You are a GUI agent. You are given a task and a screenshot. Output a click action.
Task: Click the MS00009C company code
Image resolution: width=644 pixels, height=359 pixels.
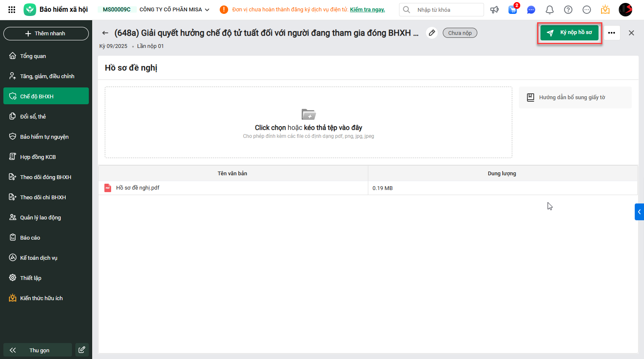pyautogui.click(x=117, y=10)
